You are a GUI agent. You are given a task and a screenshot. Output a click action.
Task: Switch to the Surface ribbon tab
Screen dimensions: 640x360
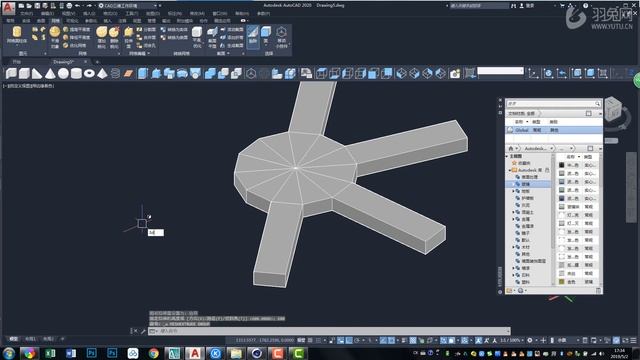[x=41, y=20]
